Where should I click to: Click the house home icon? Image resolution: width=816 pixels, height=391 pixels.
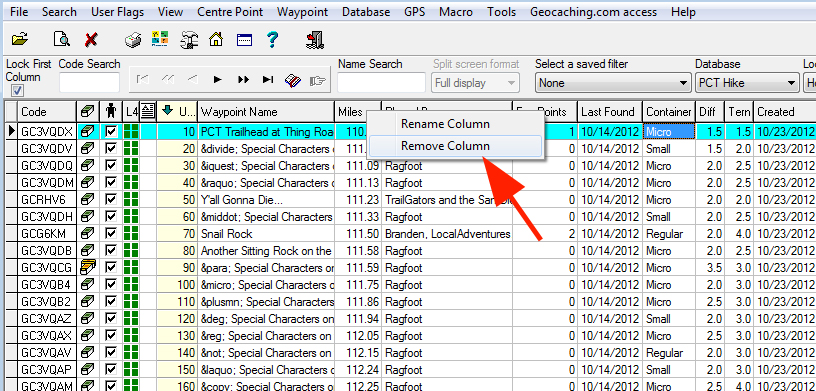pyautogui.click(x=216, y=39)
